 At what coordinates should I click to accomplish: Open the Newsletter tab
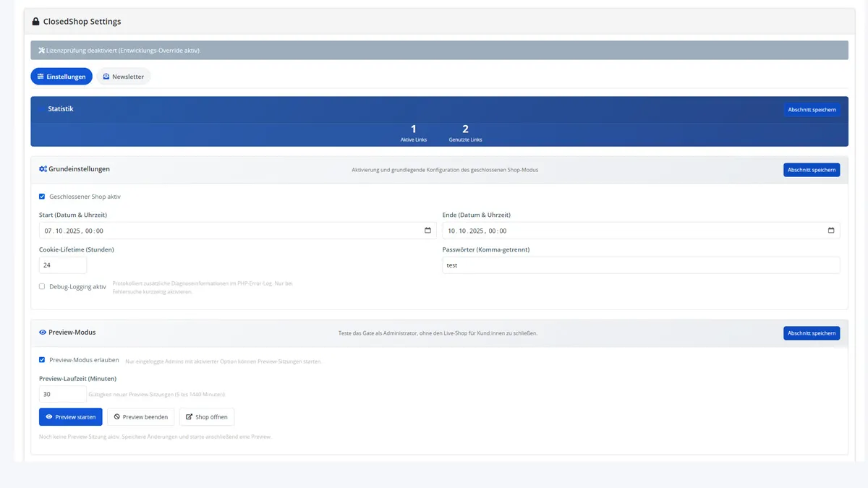coord(123,77)
